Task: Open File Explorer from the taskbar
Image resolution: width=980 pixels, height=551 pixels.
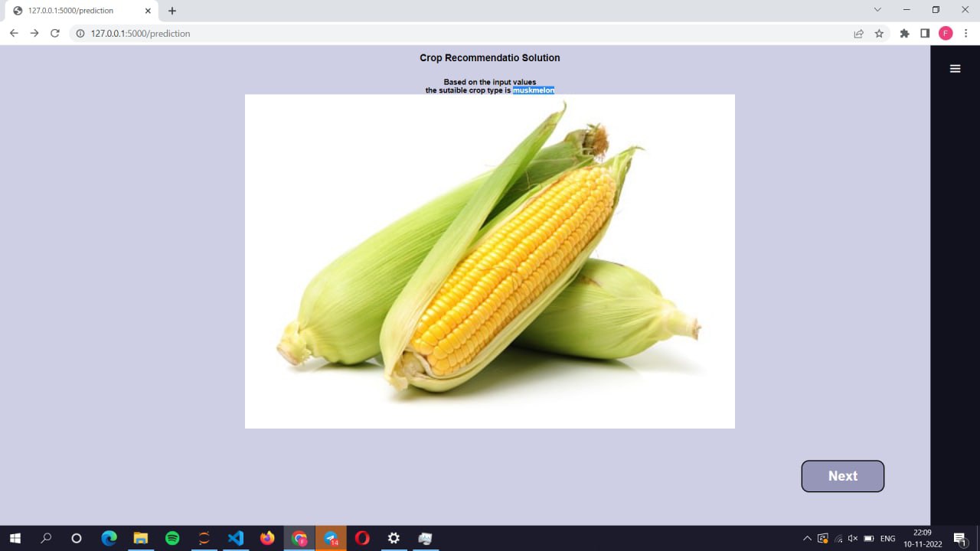Action: (141, 539)
